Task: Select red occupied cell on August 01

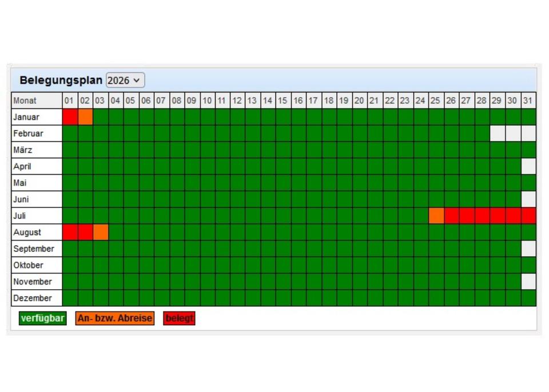Action: (70, 233)
